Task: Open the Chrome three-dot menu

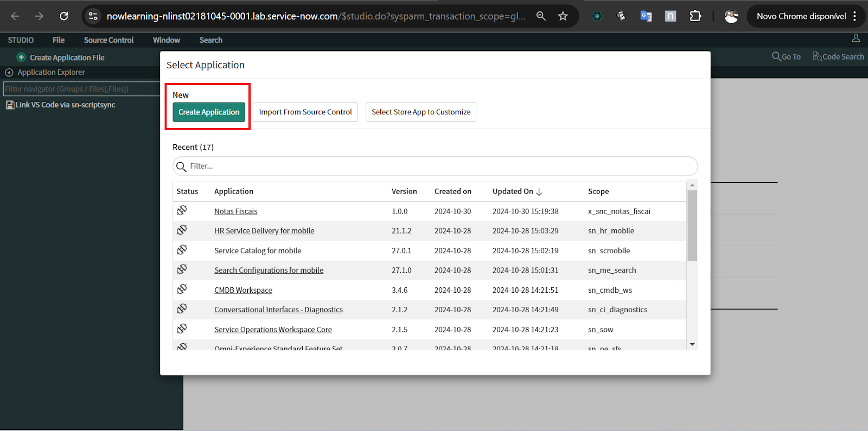Action: click(x=855, y=16)
